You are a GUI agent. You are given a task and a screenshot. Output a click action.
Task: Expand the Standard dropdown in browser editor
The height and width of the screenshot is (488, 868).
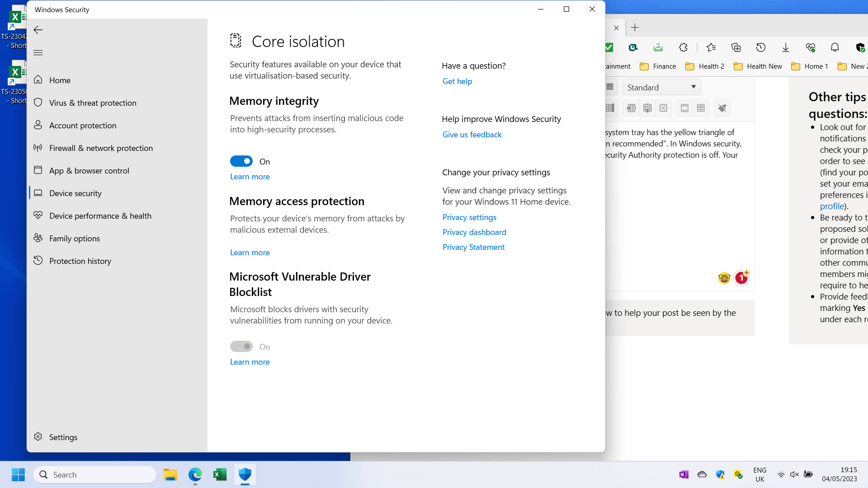661,87
